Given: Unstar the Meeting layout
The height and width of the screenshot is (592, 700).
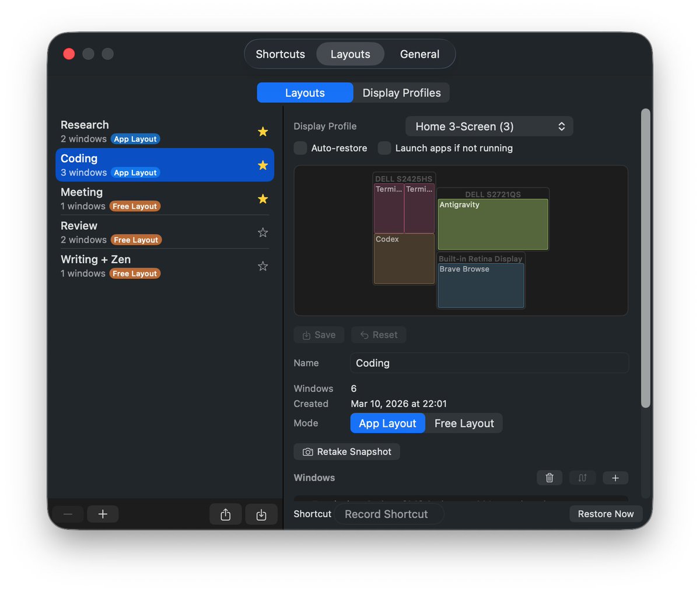Looking at the screenshot, I should coord(263,199).
